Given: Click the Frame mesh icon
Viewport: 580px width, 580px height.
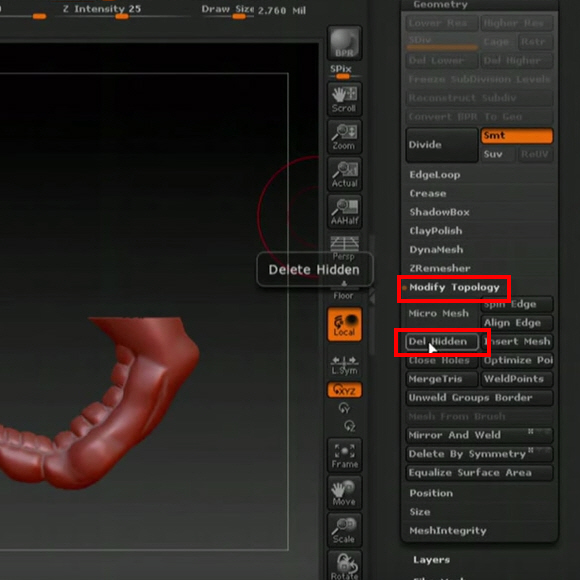Looking at the screenshot, I should (344, 456).
